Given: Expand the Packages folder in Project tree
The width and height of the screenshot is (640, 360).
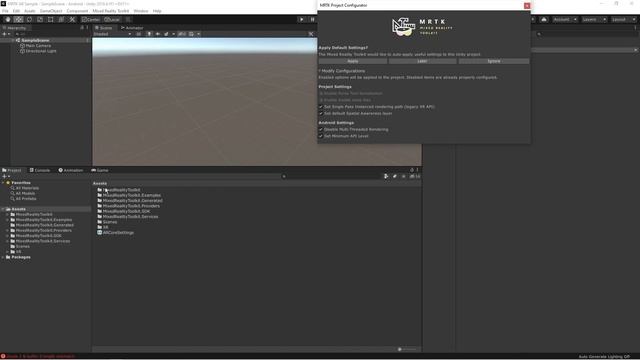Looking at the screenshot, I should [x=3, y=257].
